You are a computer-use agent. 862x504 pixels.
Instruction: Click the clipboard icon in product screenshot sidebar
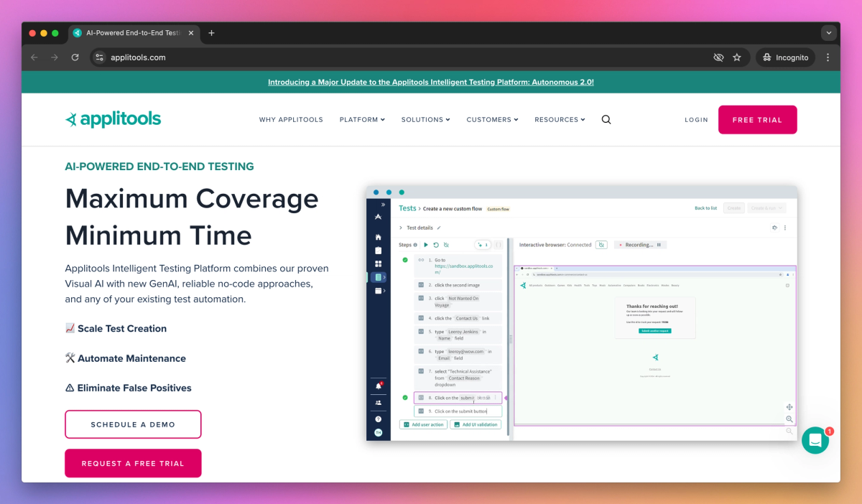pos(379,251)
